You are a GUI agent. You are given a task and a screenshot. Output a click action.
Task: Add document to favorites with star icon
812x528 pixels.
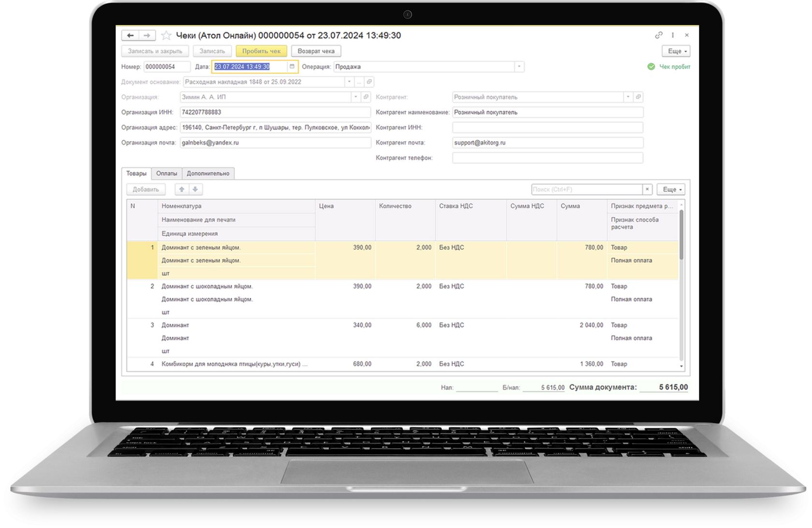point(166,35)
